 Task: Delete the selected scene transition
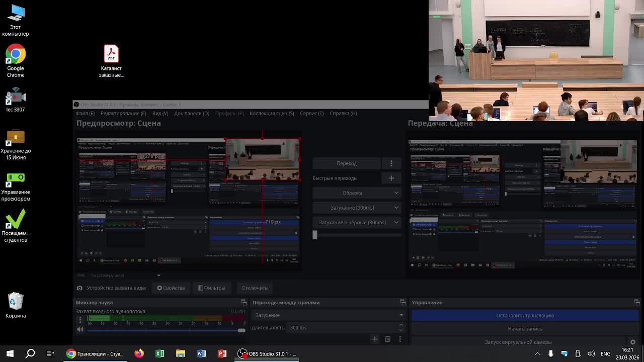click(x=387, y=339)
